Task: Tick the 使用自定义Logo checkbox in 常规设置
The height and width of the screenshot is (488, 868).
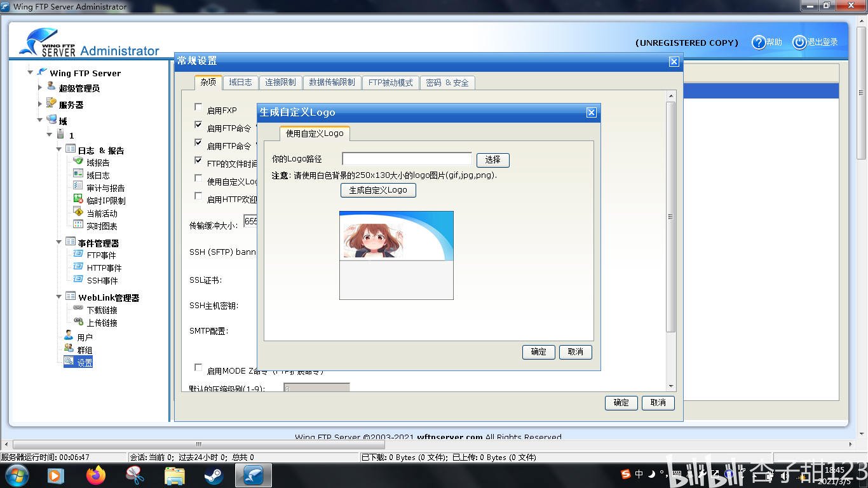Action: point(198,179)
